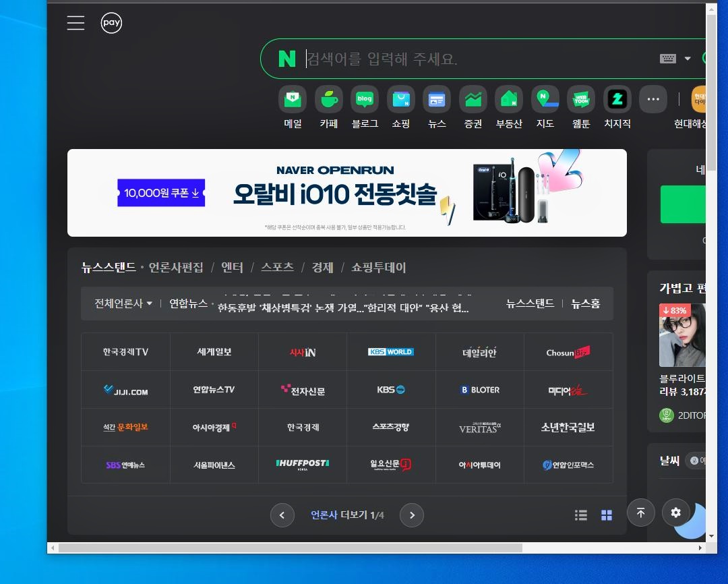Open 한국경제 press logo
Image resolution: width=728 pixels, height=584 pixels.
click(302, 428)
